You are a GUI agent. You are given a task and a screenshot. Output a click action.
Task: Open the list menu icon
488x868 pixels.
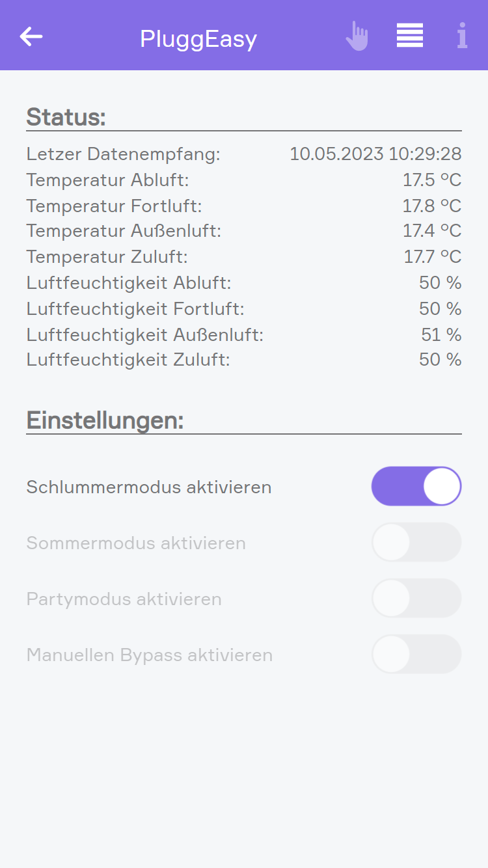pos(410,36)
